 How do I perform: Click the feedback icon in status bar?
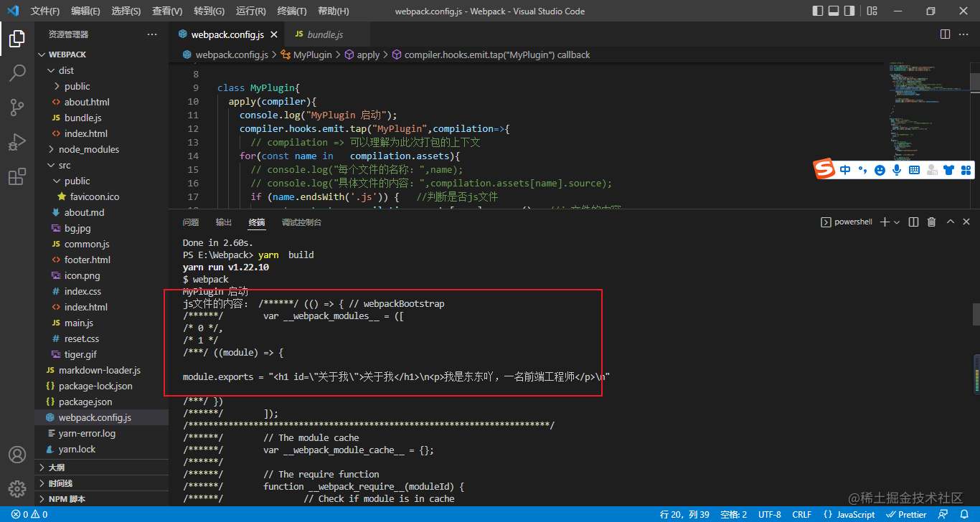[x=943, y=514]
